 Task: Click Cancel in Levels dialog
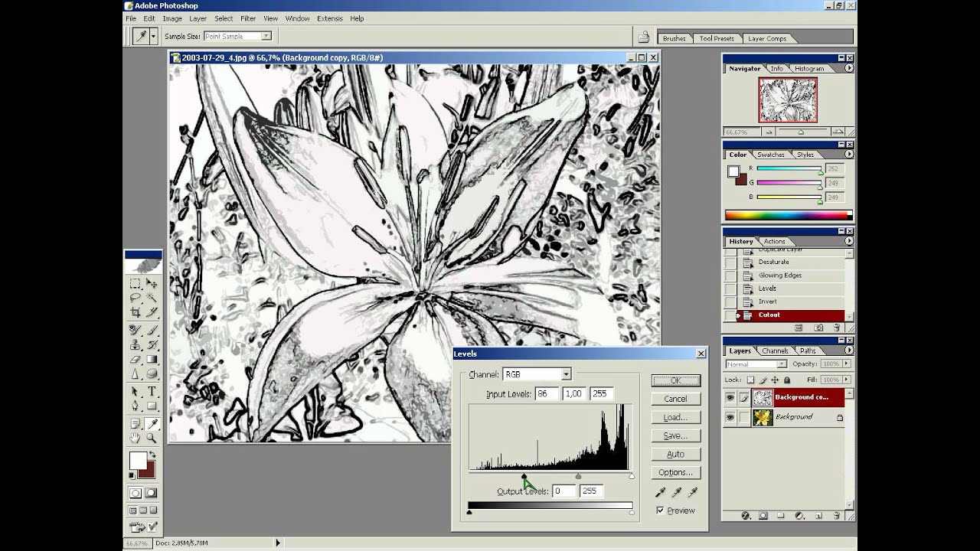pos(675,399)
